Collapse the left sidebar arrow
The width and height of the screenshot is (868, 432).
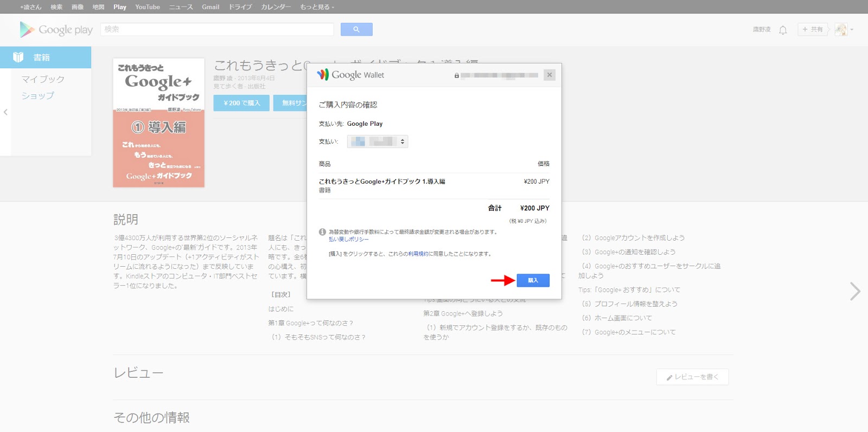click(x=5, y=112)
